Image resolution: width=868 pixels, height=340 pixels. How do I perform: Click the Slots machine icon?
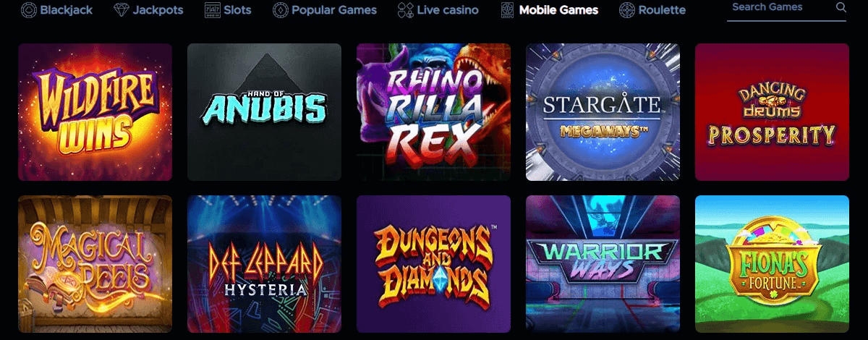[x=211, y=10]
